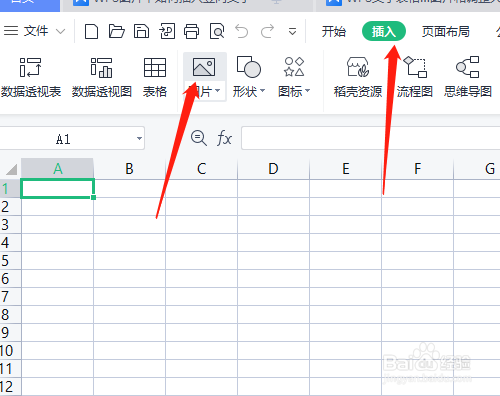Click the Name Box showing A1

click(63, 139)
